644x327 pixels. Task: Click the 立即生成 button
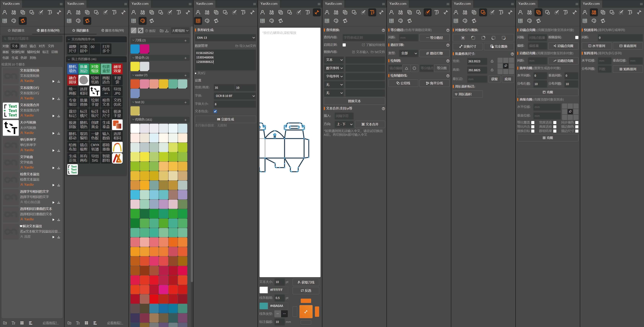(x=225, y=119)
